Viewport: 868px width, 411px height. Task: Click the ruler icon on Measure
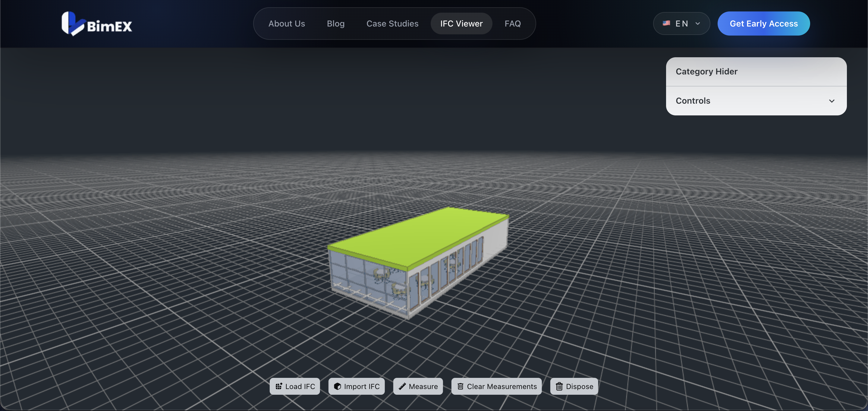click(x=402, y=386)
